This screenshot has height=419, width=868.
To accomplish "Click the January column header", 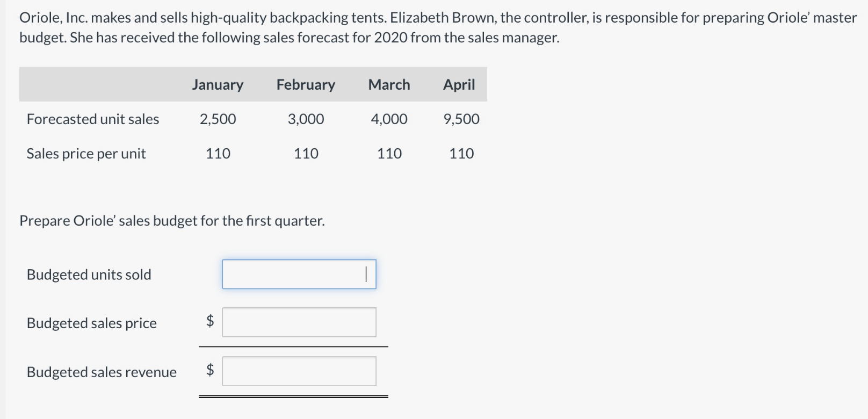I will point(218,85).
